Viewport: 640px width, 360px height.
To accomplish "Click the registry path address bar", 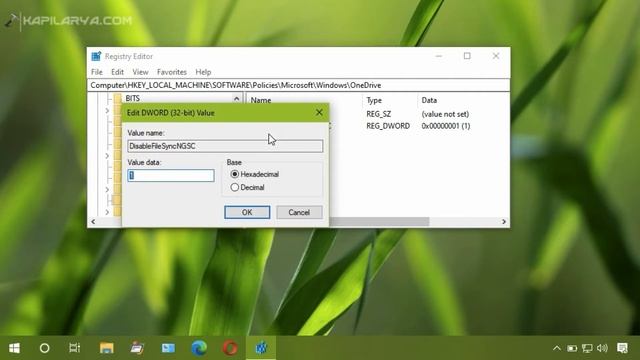I will click(298, 85).
